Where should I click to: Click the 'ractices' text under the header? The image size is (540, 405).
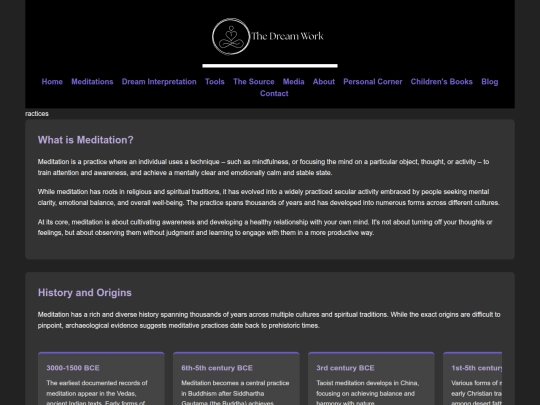[37, 114]
